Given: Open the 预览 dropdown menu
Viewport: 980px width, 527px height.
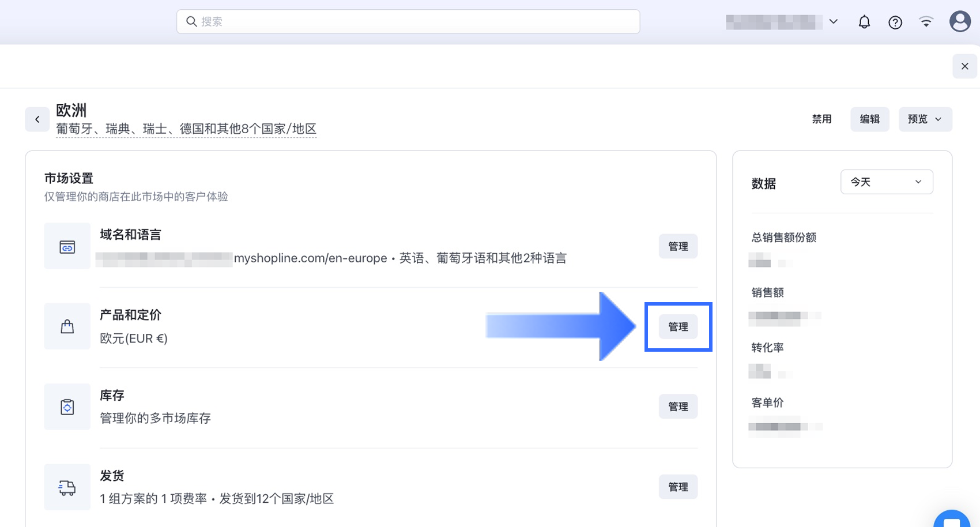Looking at the screenshot, I should point(925,119).
